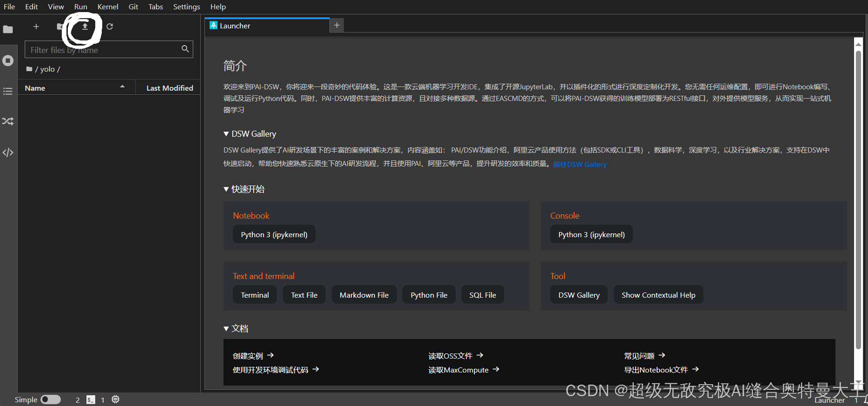Open the running terminals and kernels sidebar
The height and width of the screenshot is (406, 868).
click(x=8, y=60)
